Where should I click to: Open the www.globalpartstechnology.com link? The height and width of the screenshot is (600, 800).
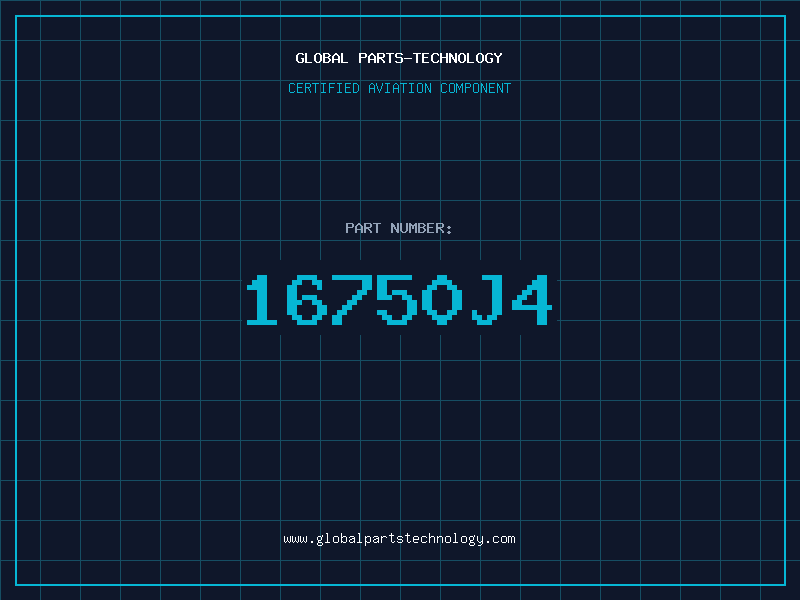(399, 539)
